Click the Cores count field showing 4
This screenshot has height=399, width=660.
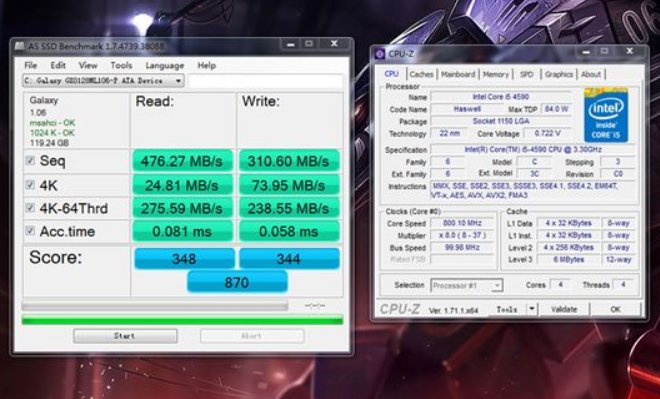point(561,285)
